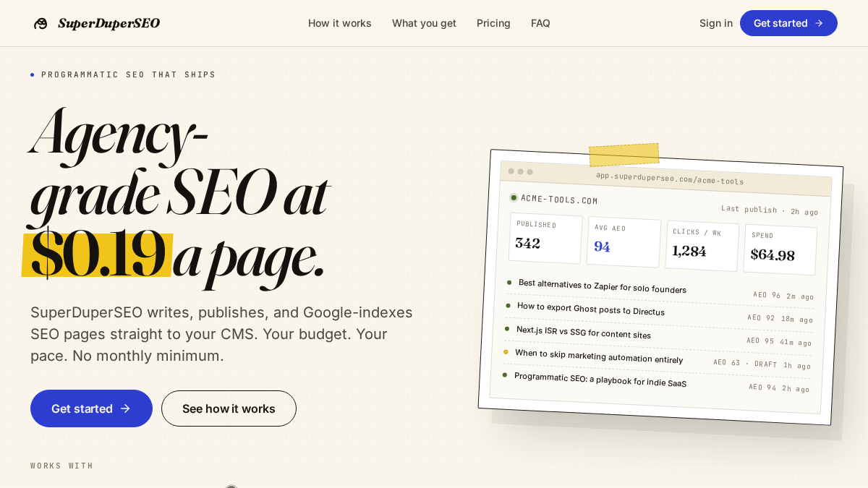Open the Programmatic SEO playbook row

656,382
